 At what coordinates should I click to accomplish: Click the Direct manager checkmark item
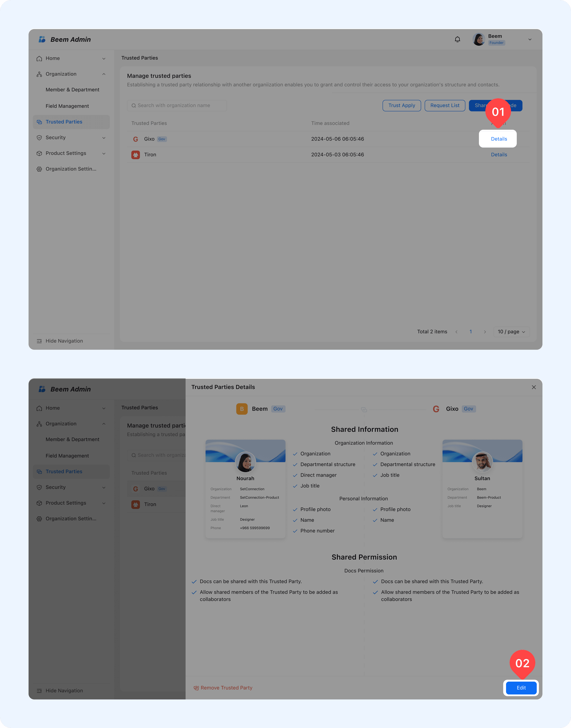[295, 475]
